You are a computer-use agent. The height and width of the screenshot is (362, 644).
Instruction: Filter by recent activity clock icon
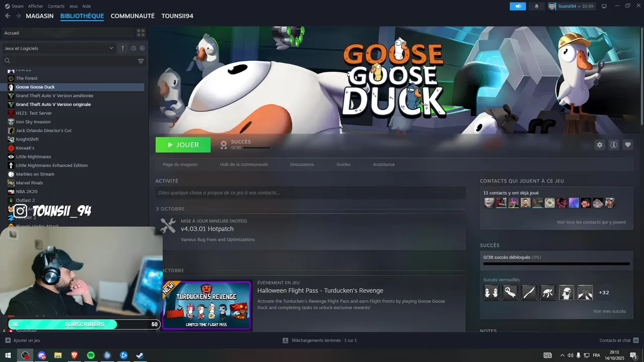(x=133, y=48)
